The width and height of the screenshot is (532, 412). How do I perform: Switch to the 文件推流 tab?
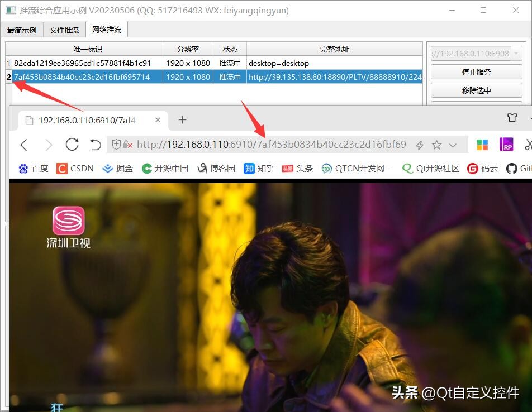(64, 30)
